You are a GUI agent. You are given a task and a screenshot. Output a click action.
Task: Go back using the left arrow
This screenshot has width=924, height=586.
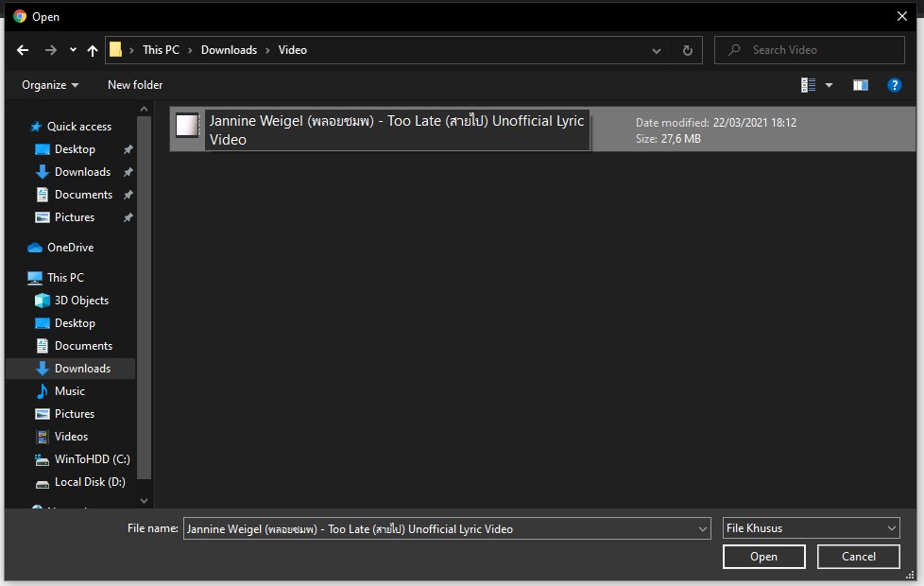(23, 50)
